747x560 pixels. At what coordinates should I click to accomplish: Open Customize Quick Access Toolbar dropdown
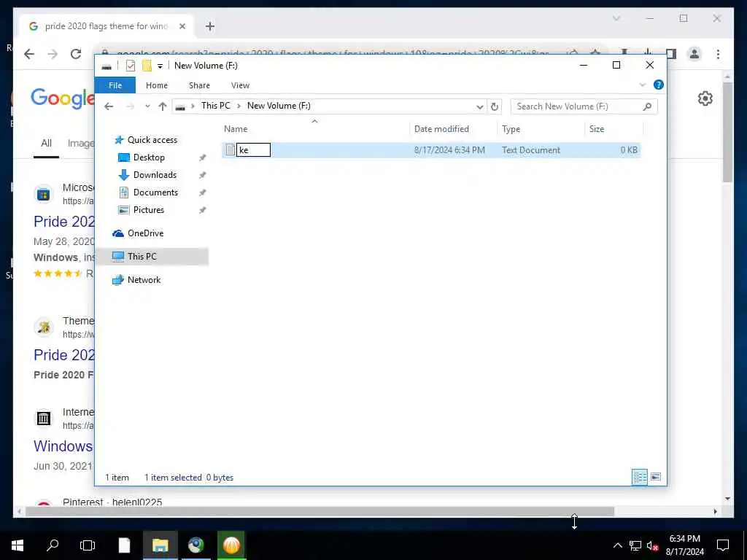click(x=160, y=66)
